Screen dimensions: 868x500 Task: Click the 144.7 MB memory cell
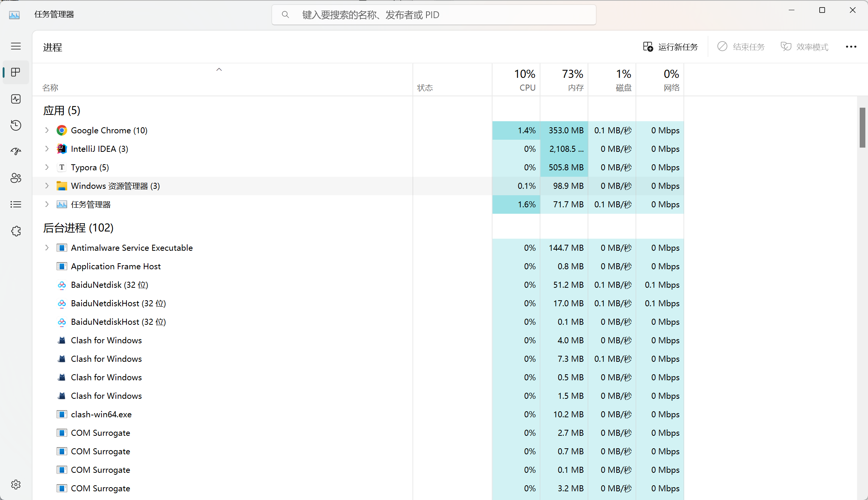pos(564,248)
